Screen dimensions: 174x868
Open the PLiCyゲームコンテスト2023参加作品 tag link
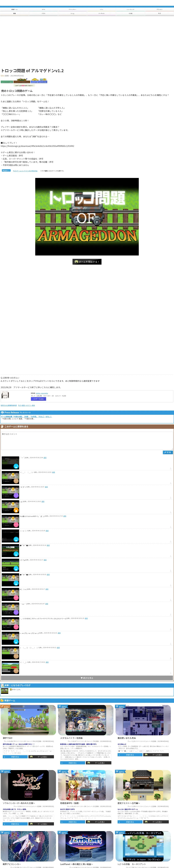point(25,171)
